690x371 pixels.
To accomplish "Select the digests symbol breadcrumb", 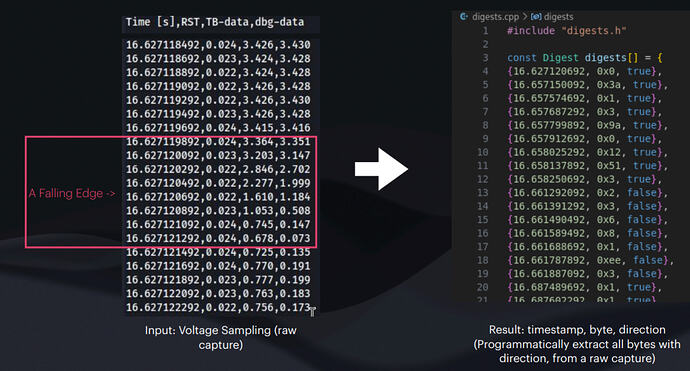I will 558,17.
